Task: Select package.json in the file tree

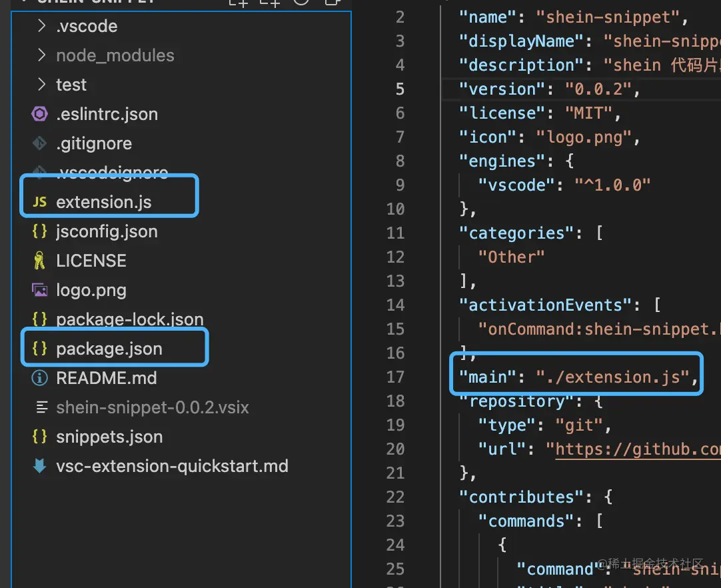Action: point(109,349)
